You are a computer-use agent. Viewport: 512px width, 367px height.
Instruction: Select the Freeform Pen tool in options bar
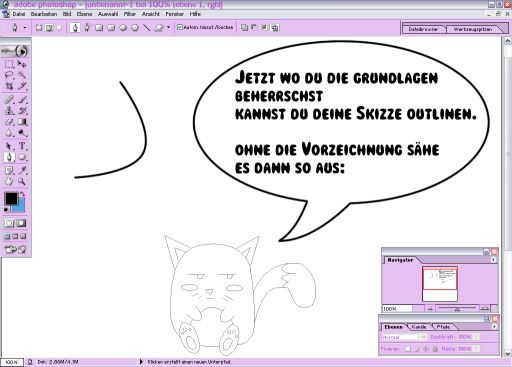click(x=87, y=27)
